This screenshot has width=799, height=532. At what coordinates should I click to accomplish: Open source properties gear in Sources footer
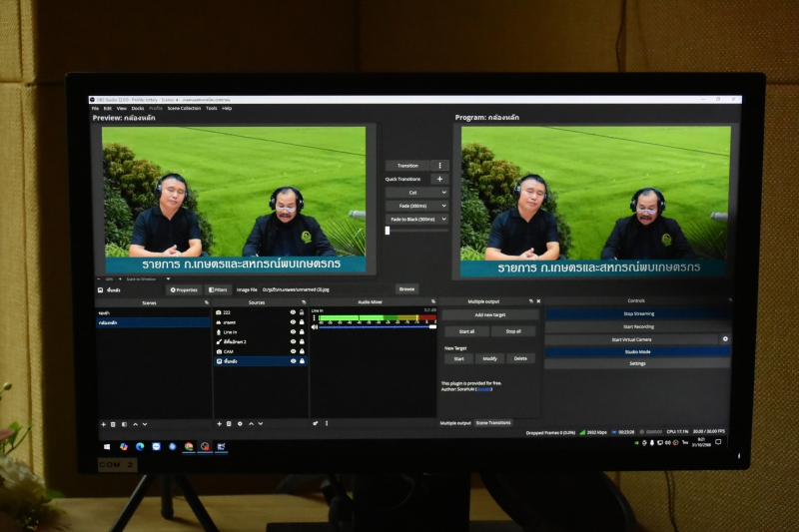click(x=240, y=423)
